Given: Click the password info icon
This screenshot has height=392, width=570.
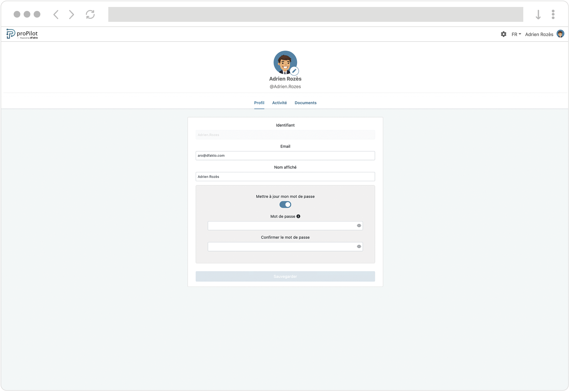Looking at the screenshot, I should (x=298, y=216).
